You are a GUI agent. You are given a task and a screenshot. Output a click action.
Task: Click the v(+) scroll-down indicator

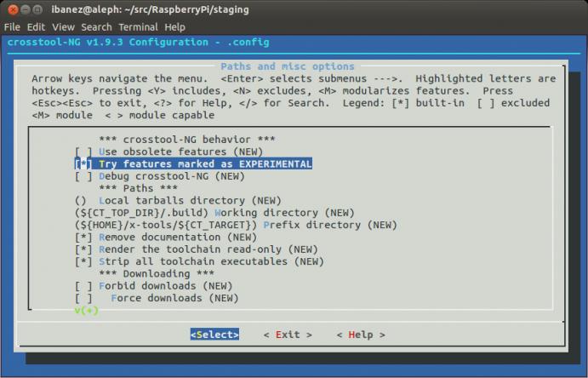click(x=87, y=311)
